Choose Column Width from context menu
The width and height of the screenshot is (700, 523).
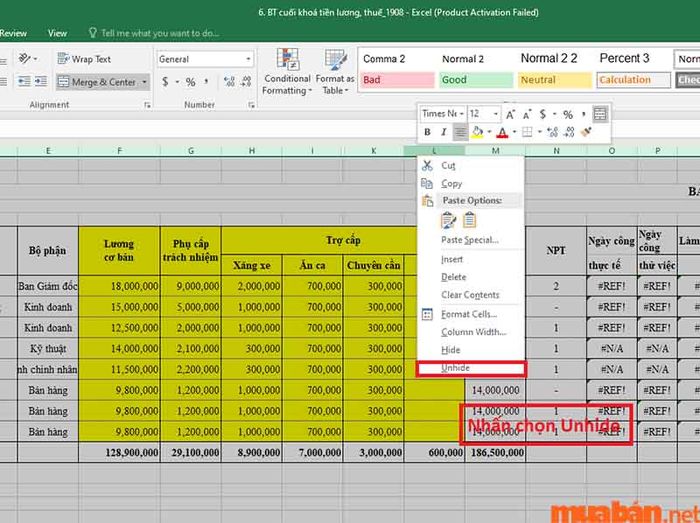tap(471, 332)
